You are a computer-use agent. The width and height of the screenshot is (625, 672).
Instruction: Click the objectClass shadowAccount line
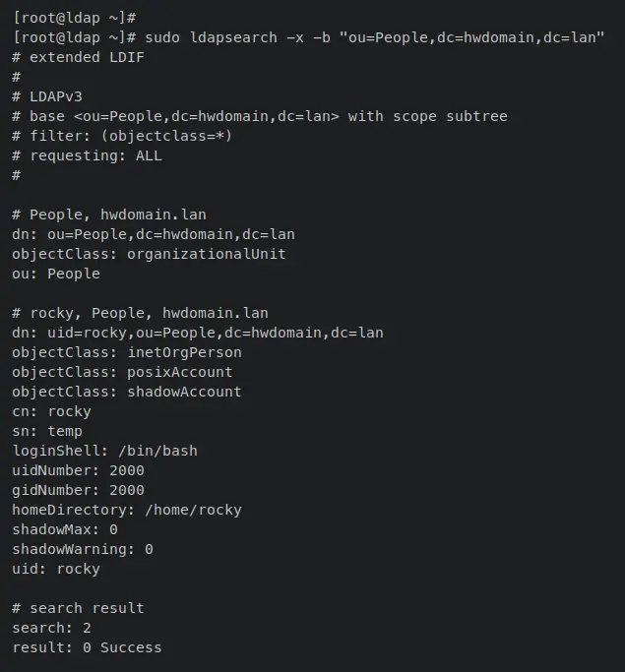(127, 392)
